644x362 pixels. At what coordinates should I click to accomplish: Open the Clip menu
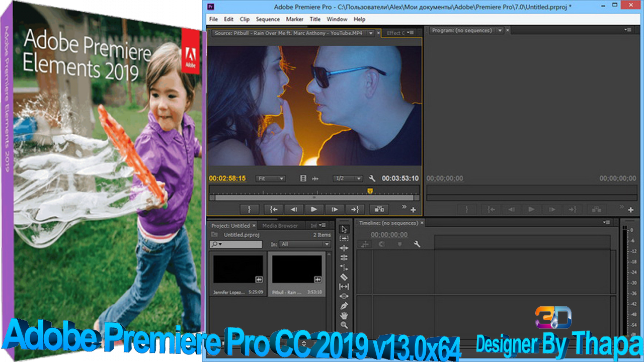[x=245, y=19]
